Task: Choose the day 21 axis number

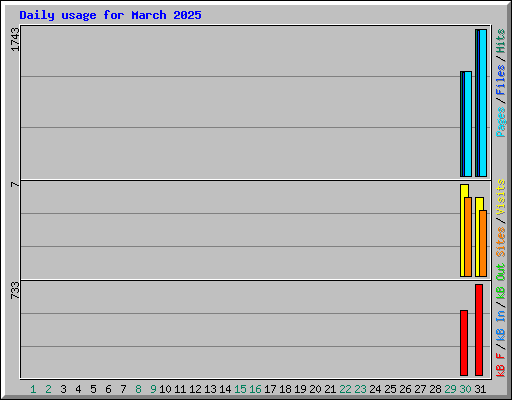Action: 330,389
